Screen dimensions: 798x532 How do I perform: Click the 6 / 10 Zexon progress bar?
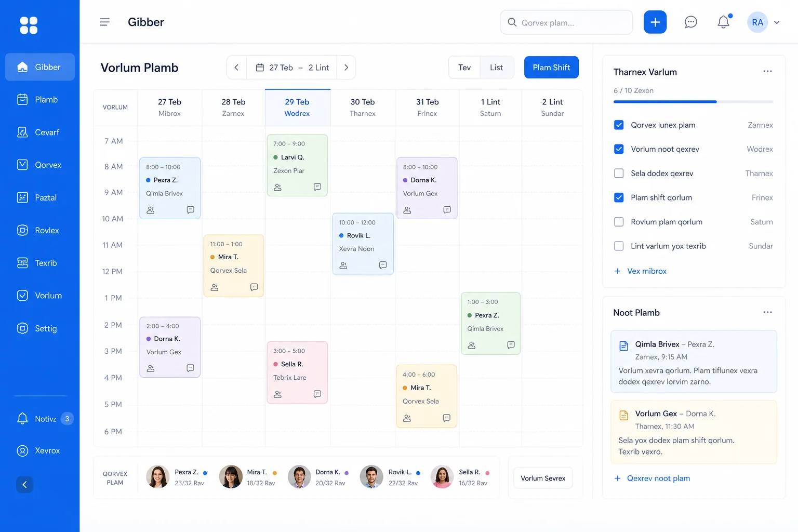pos(694,102)
